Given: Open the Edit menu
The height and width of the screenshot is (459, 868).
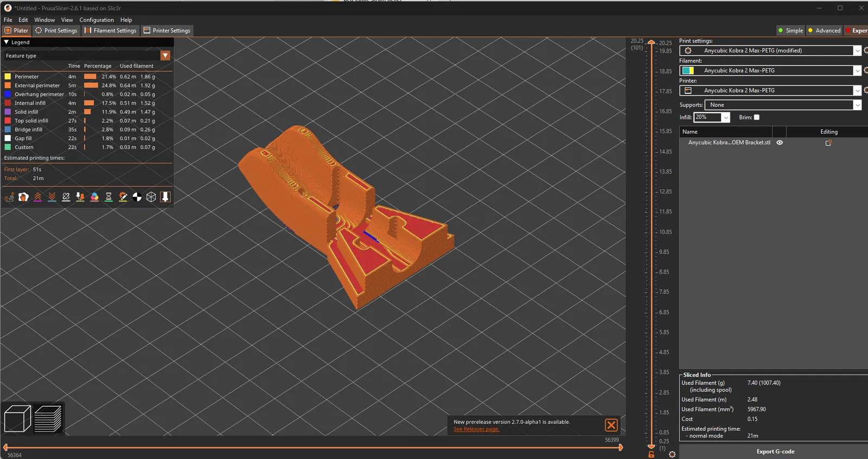Looking at the screenshot, I should coord(23,20).
